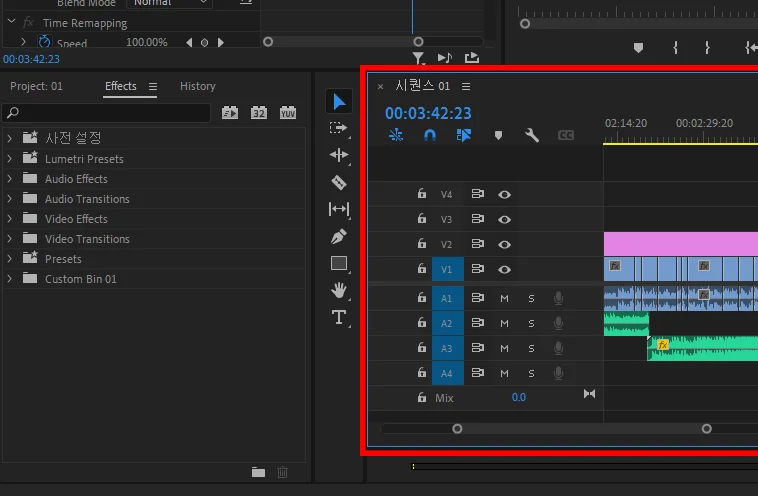Hide V1 track output
Image resolution: width=758 pixels, height=496 pixels.
pyautogui.click(x=504, y=270)
